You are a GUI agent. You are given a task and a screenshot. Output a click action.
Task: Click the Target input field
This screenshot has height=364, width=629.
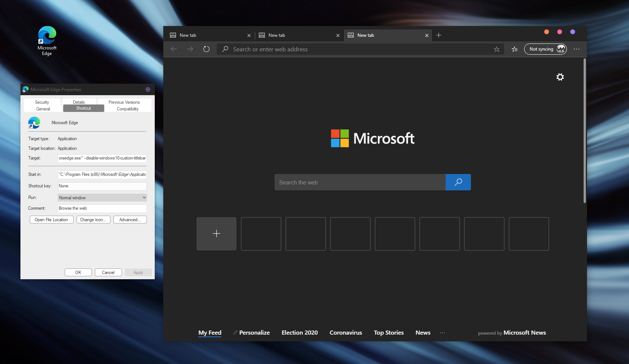102,158
